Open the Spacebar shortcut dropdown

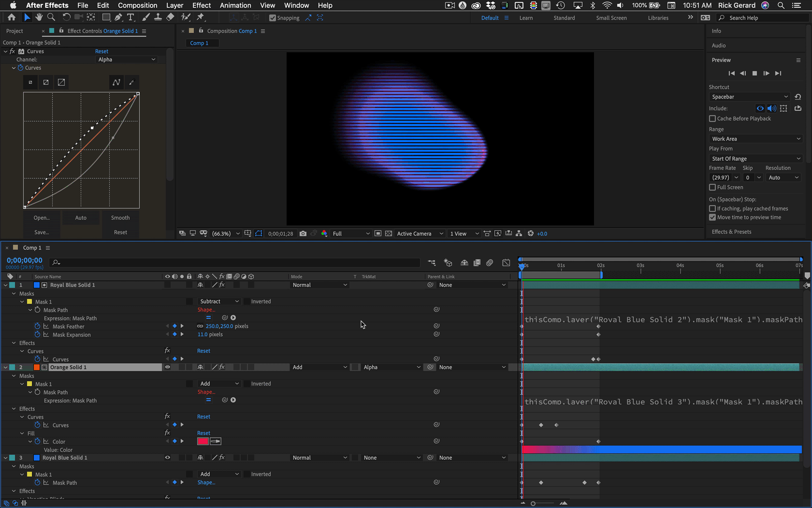point(750,97)
